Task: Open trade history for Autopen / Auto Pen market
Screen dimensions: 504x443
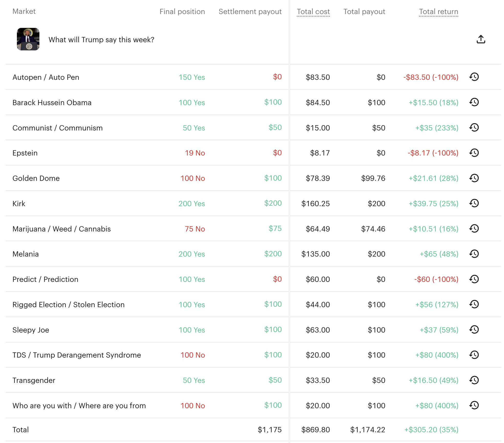Action: [x=474, y=76]
